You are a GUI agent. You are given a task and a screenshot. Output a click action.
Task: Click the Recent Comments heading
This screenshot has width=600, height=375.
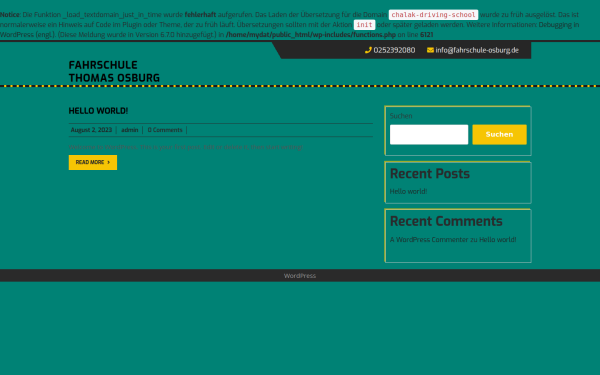[x=446, y=221]
